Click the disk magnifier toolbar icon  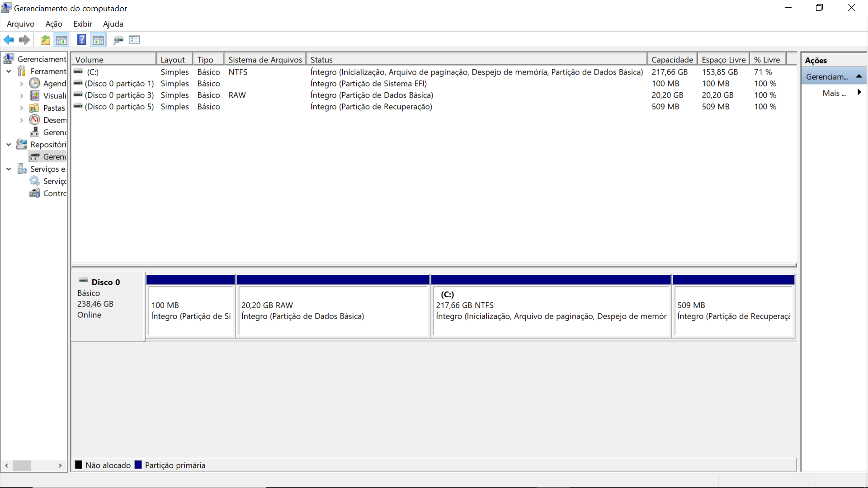coord(118,40)
